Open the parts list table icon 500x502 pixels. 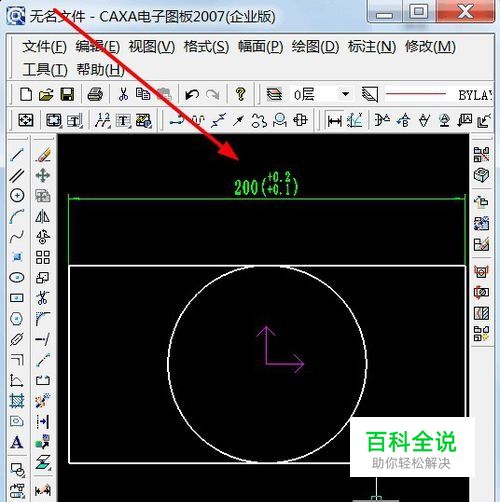pyautogui.click(x=123, y=120)
